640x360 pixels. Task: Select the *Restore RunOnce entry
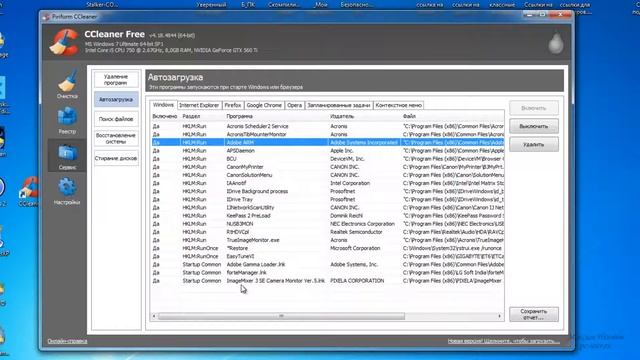pyautogui.click(x=327, y=248)
